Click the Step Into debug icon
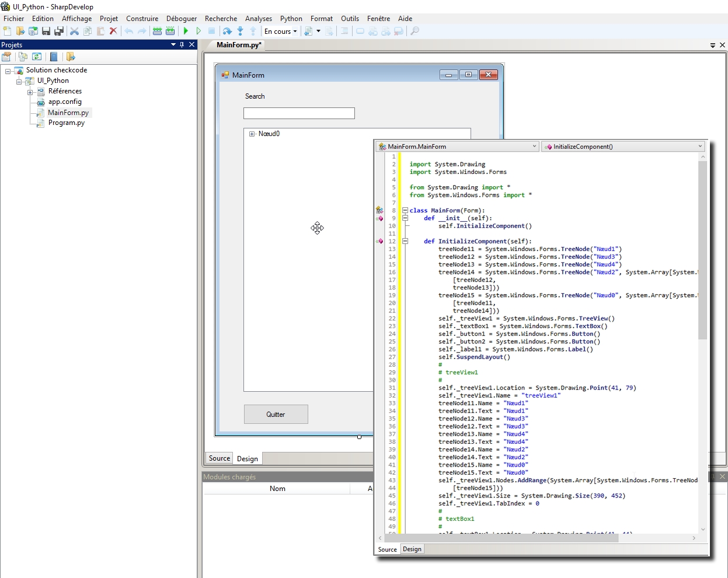The height and width of the screenshot is (578, 728). tap(240, 31)
